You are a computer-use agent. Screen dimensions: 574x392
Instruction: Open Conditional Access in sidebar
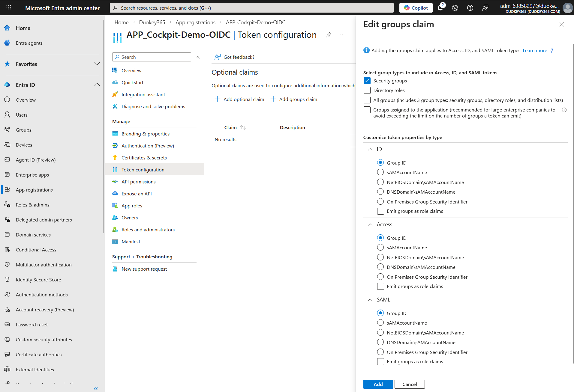click(x=36, y=250)
